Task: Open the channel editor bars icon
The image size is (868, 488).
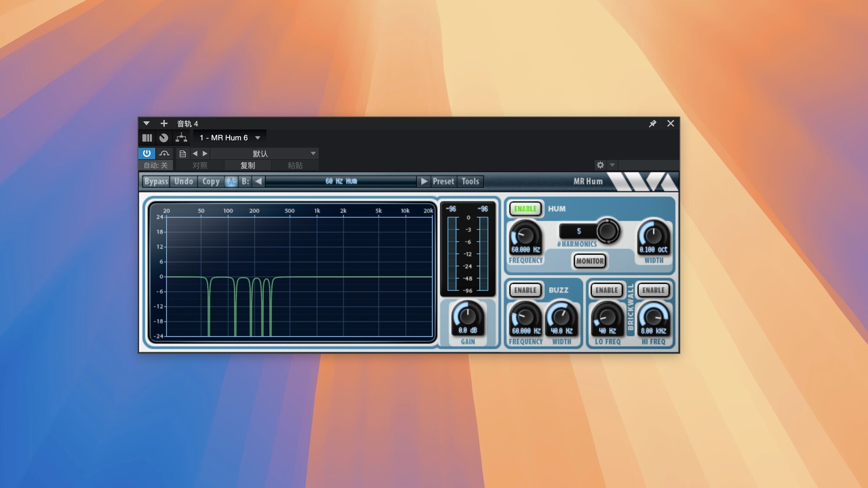Action: point(147,138)
